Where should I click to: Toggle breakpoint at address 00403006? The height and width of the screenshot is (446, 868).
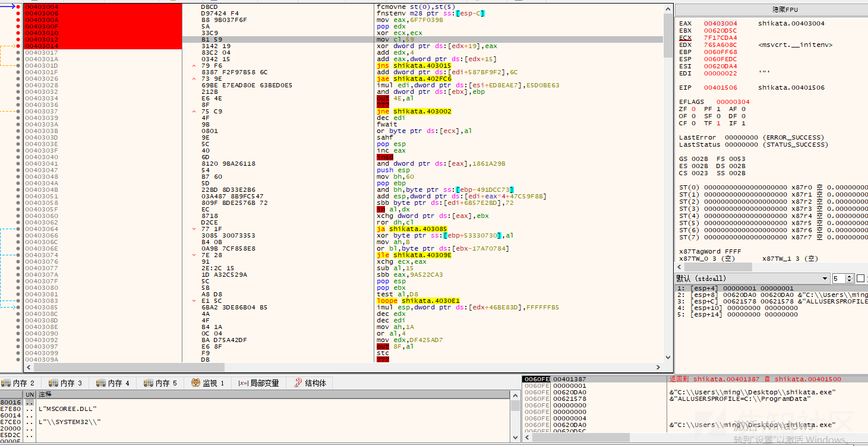click(18, 13)
